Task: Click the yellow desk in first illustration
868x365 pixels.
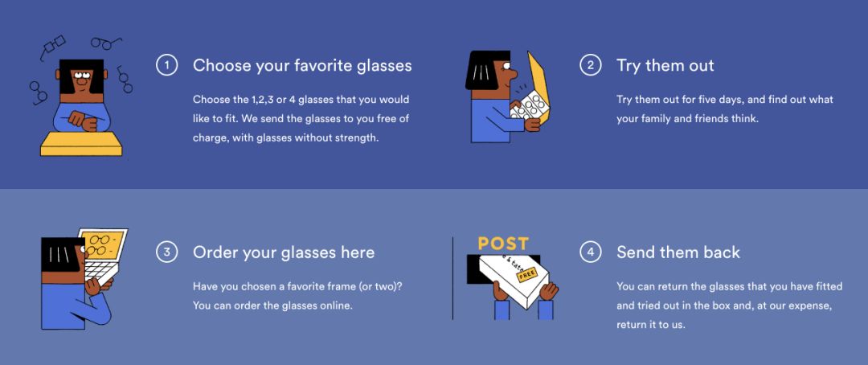Action: click(82, 143)
